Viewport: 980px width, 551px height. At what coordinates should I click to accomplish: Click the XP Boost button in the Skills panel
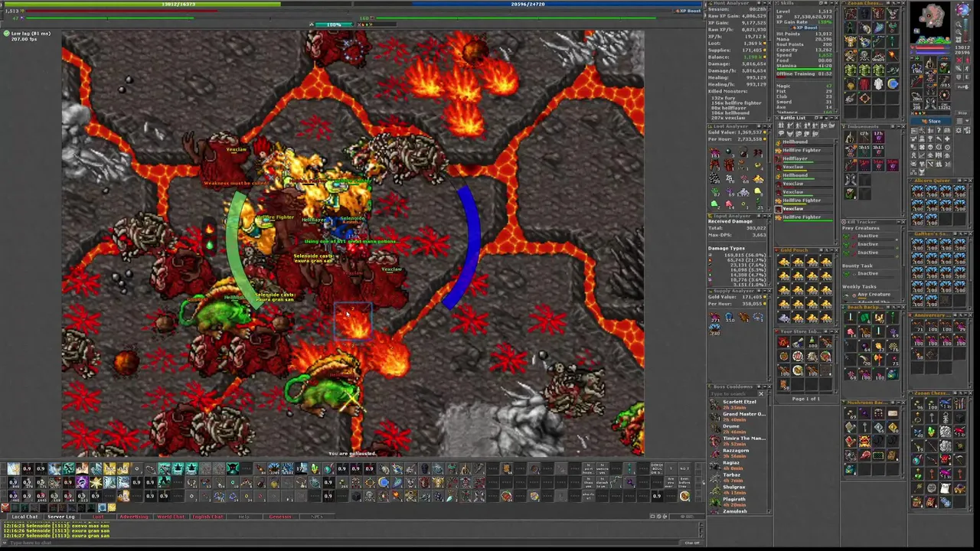click(805, 28)
